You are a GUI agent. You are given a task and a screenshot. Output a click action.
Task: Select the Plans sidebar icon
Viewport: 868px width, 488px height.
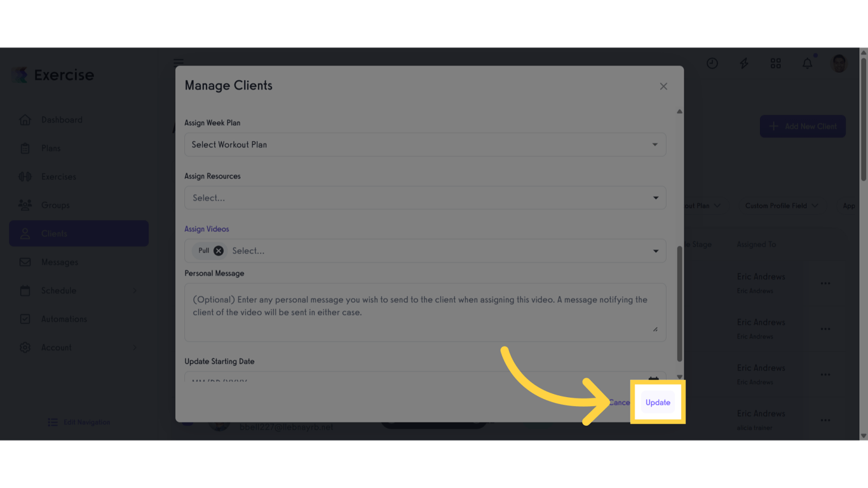(26, 148)
